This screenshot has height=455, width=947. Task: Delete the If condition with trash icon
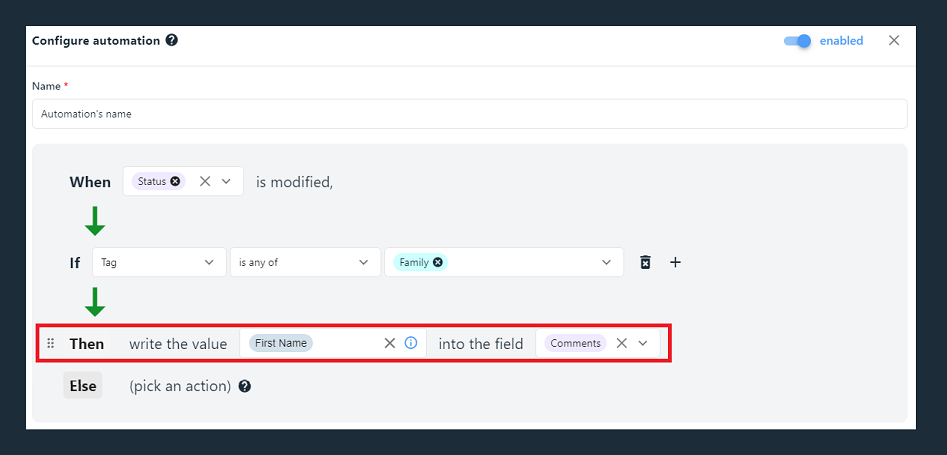click(x=645, y=262)
